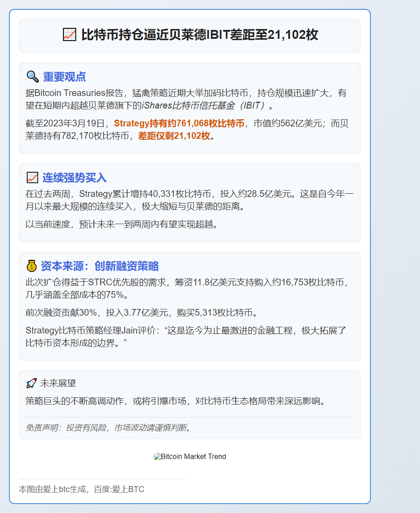Click the magnifying glass icon beside 重要观点
This screenshot has height=513, width=420.
pyautogui.click(x=33, y=76)
